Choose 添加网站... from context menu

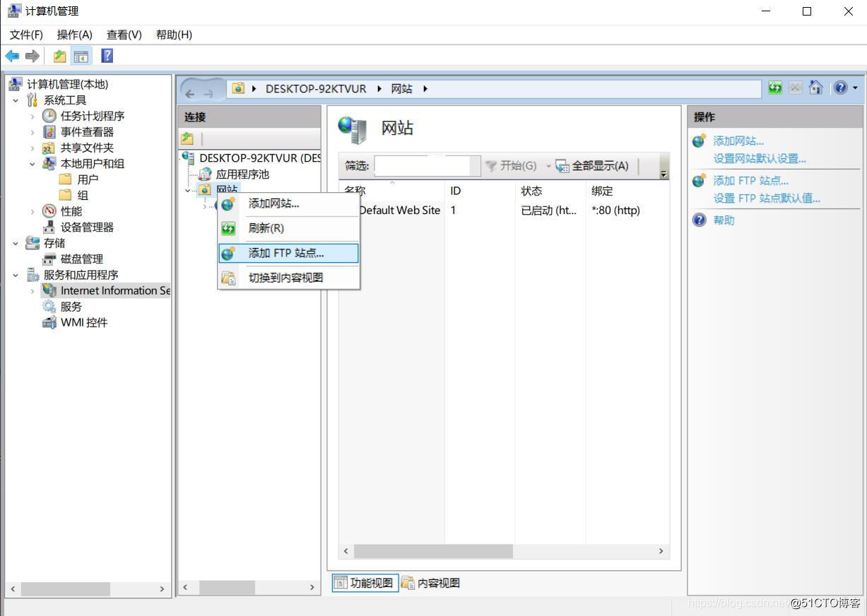(288, 203)
